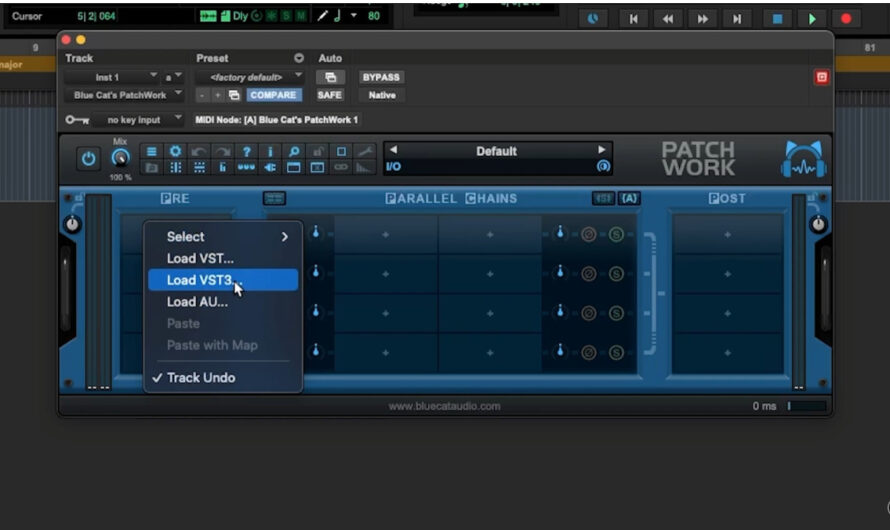
Task: Open the Preset section circular menu arrow
Action: pos(299,58)
